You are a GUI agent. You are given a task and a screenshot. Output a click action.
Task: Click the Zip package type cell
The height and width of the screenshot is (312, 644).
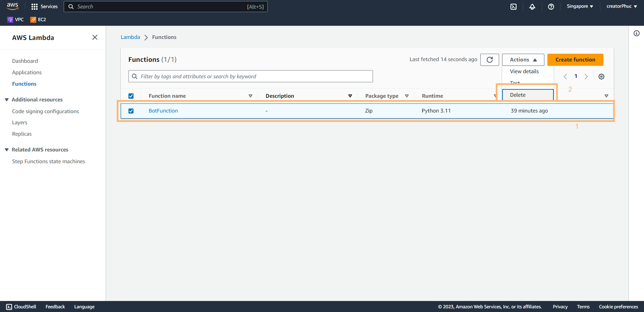tap(369, 111)
